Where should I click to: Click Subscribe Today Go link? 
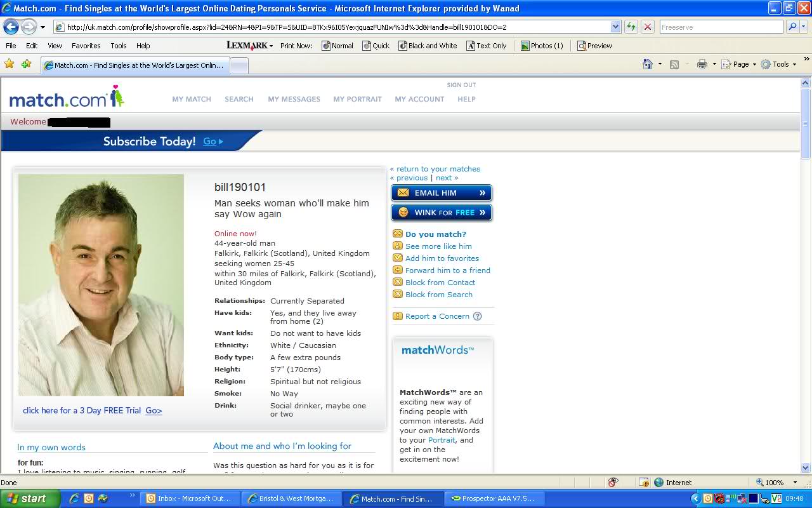(213, 142)
